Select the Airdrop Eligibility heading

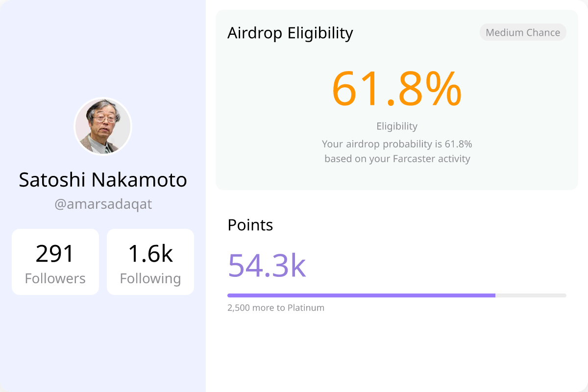(x=290, y=33)
